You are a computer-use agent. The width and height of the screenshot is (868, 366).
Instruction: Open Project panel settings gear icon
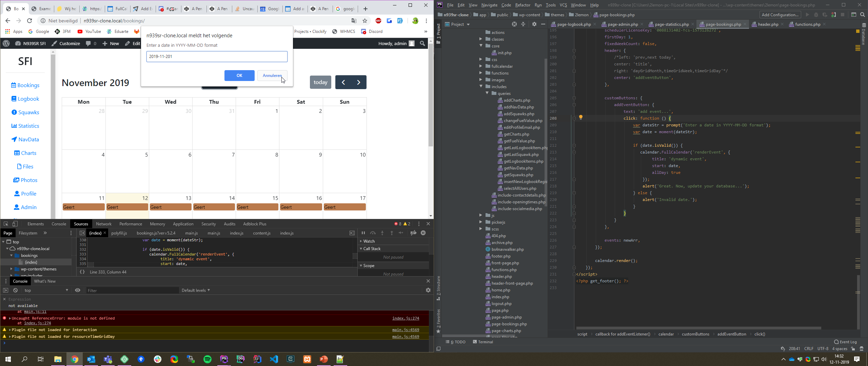[534, 24]
